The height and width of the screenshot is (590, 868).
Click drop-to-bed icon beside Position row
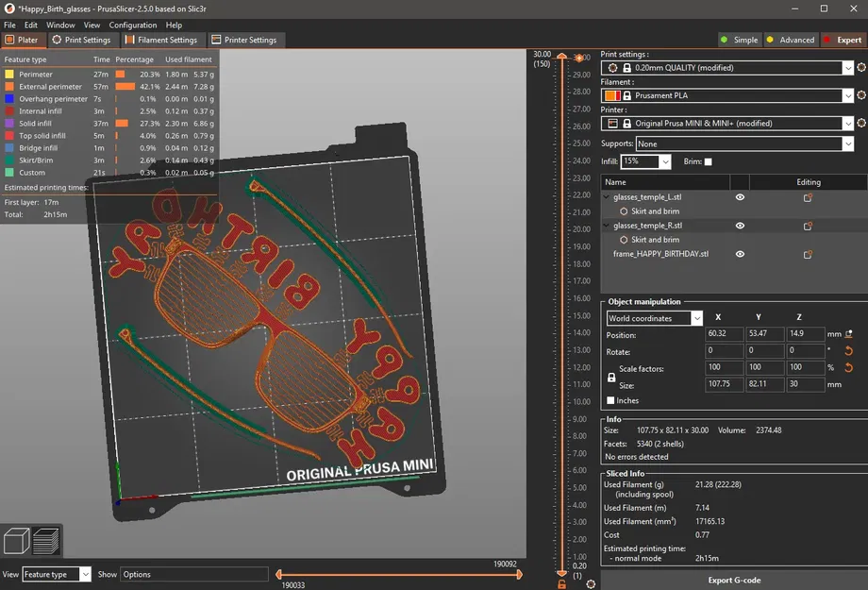click(x=849, y=334)
